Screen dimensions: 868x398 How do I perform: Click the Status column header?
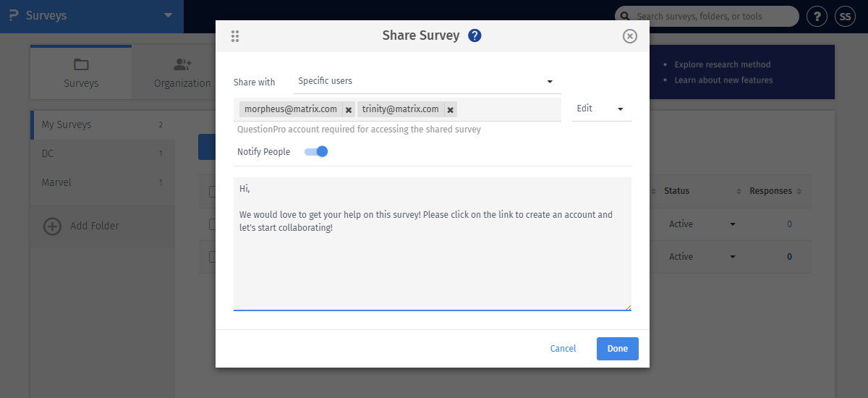676,191
